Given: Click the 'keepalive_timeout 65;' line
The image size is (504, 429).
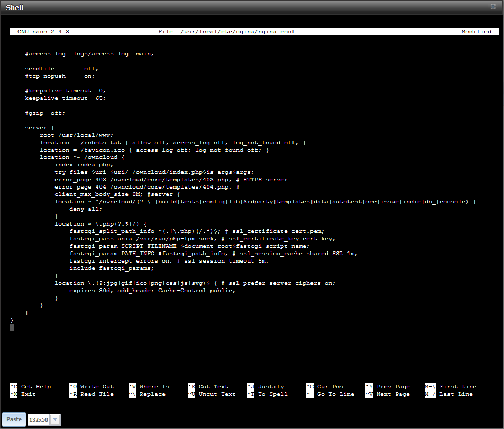Looking at the screenshot, I should 65,98.
